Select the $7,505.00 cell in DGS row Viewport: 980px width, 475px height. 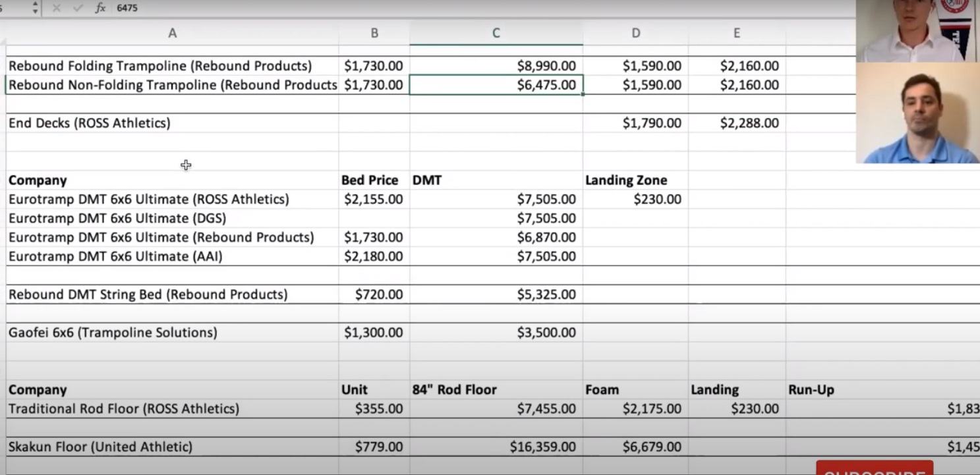coord(496,218)
